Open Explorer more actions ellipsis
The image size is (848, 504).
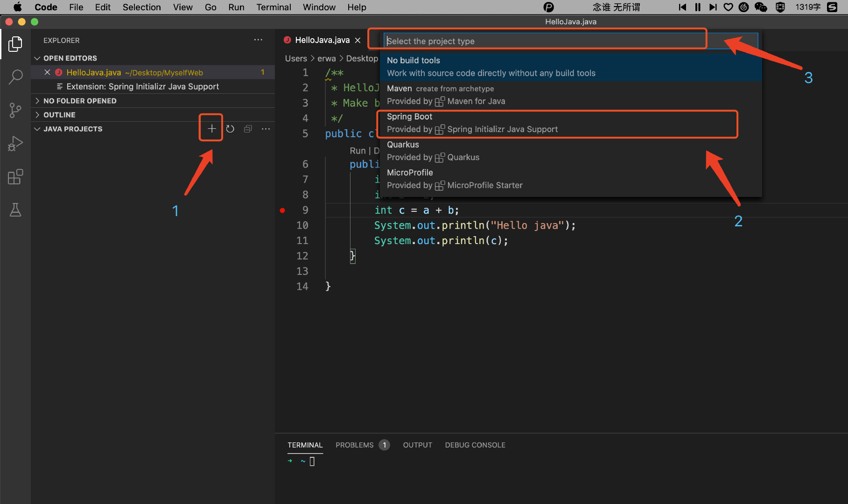point(258,40)
